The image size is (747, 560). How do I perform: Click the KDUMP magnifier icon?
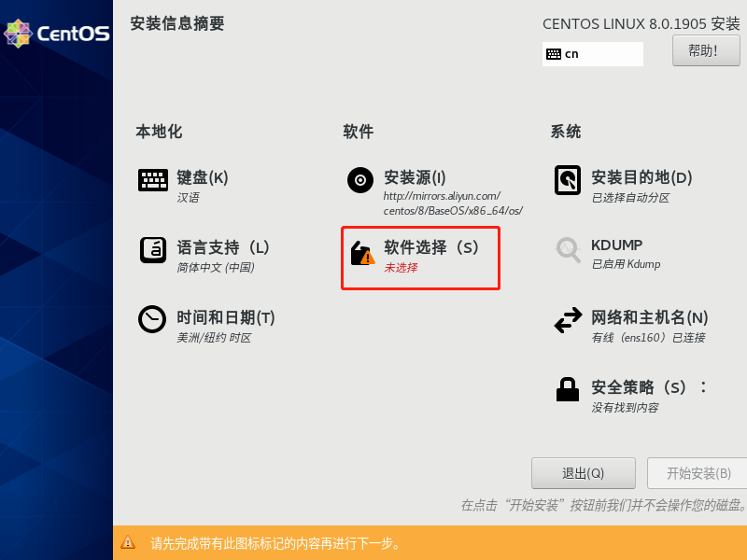tap(568, 250)
